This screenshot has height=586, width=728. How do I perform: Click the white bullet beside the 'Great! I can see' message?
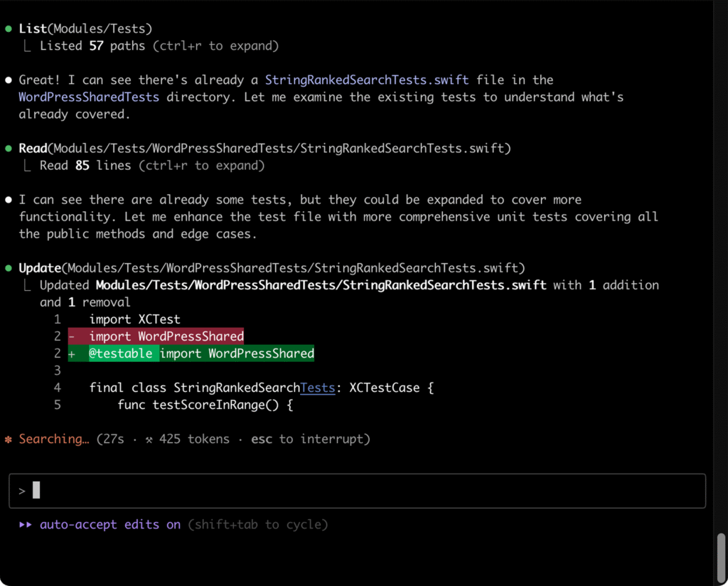point(9,80)
